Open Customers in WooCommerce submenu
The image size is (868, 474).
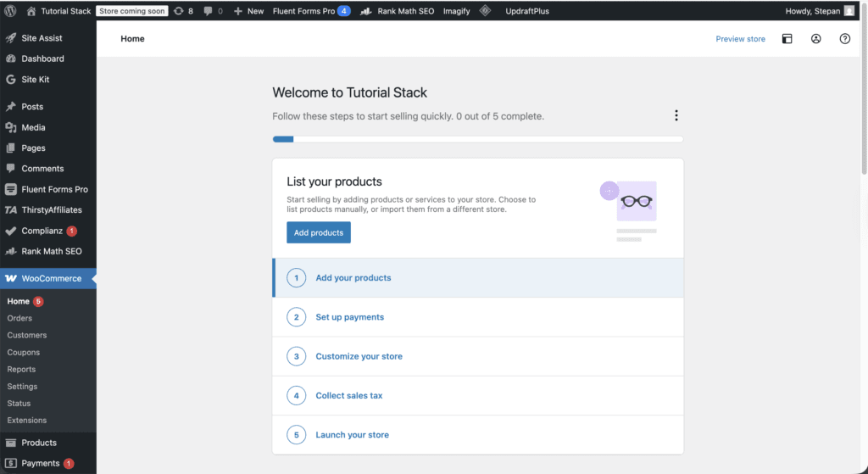26,335
